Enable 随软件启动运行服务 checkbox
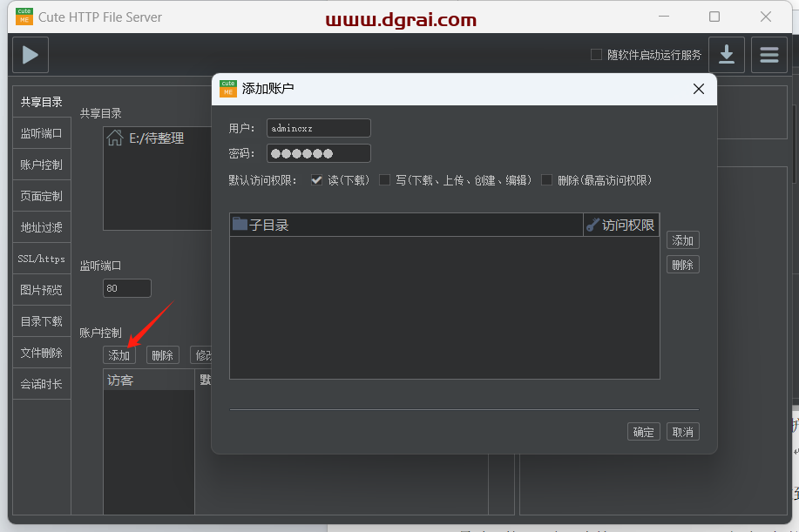Viewport: 799px width, 532px height. coord(596,55)
